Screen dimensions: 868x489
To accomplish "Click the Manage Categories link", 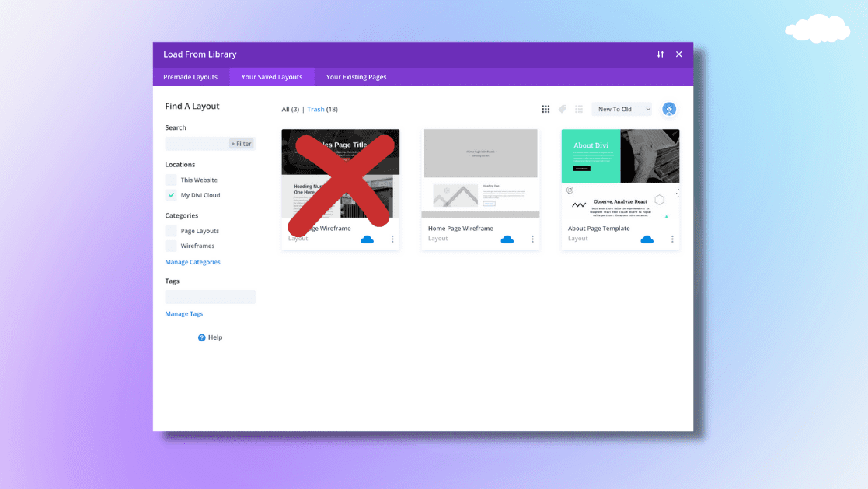I will [193, 262].
